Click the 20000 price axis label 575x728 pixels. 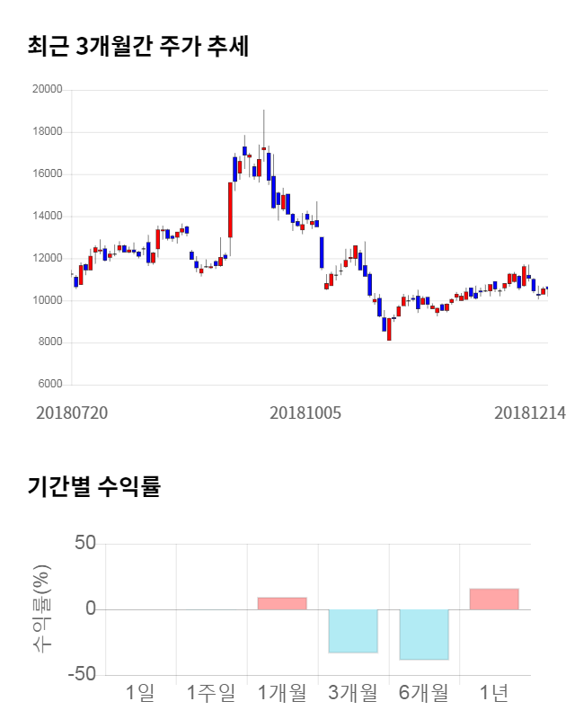pyautogui.click(x=47, y=90)
